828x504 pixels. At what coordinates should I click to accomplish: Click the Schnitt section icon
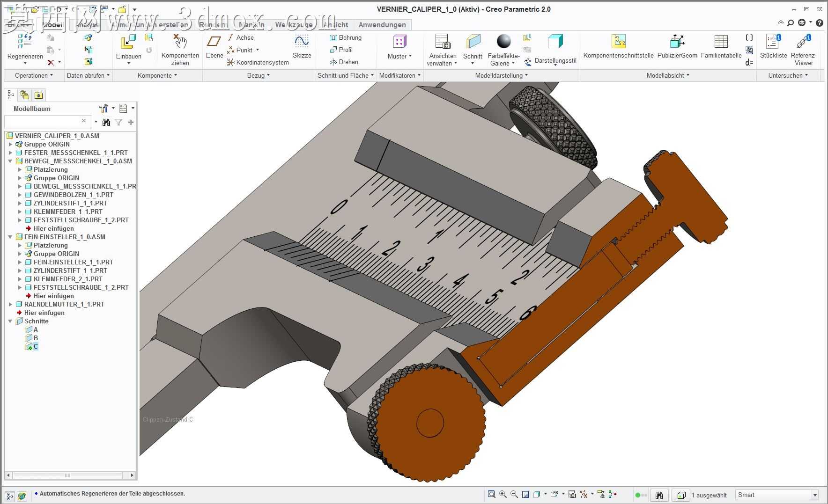(473, 42)
